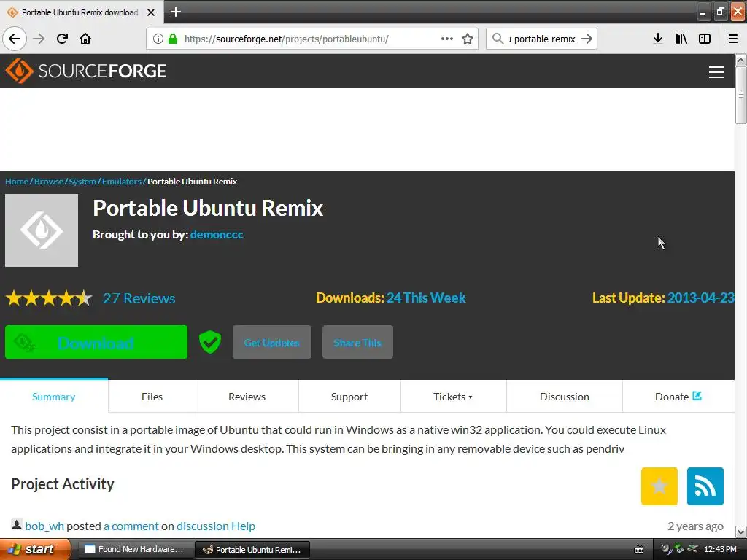Click the green padlock security icon
The width and height of the screenshot is (747, 560).
[173, 39]
